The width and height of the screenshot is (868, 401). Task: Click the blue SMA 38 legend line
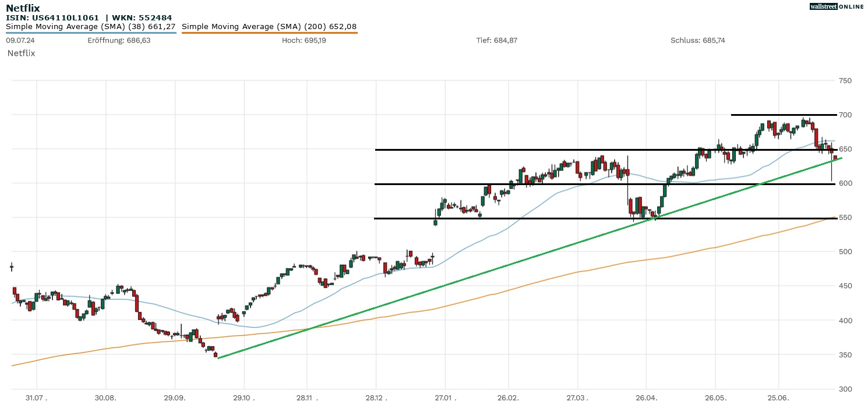tap(91, 33)
